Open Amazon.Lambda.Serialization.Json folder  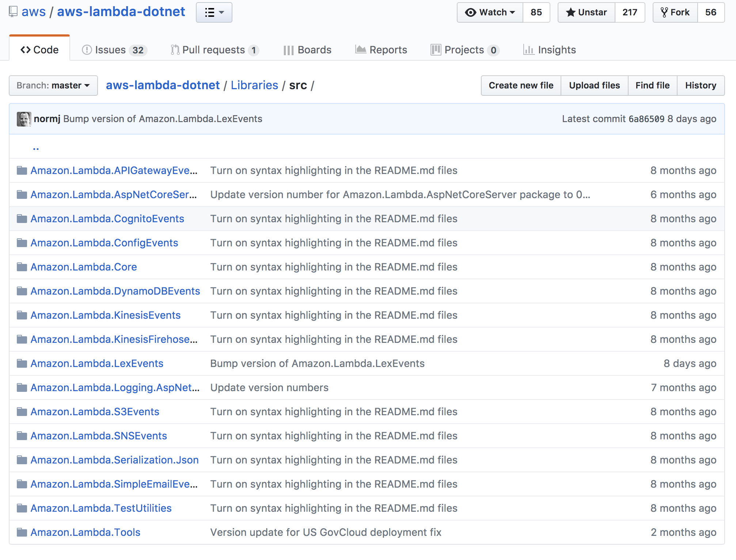point(115,460)
